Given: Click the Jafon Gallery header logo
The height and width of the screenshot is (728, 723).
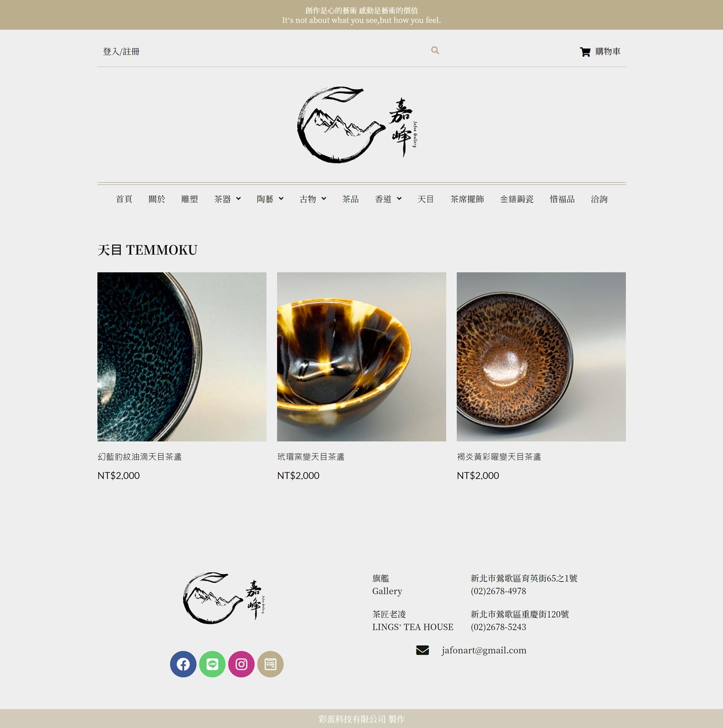Looking at the screenshot, I should 357,125.
